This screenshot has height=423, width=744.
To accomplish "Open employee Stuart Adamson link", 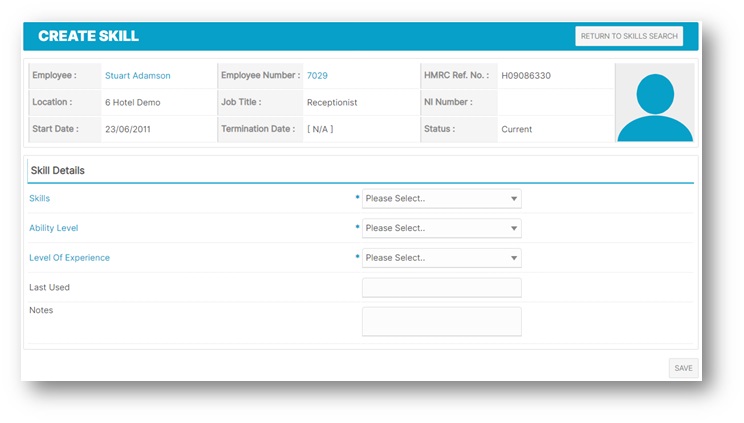I will click(138, 75).
